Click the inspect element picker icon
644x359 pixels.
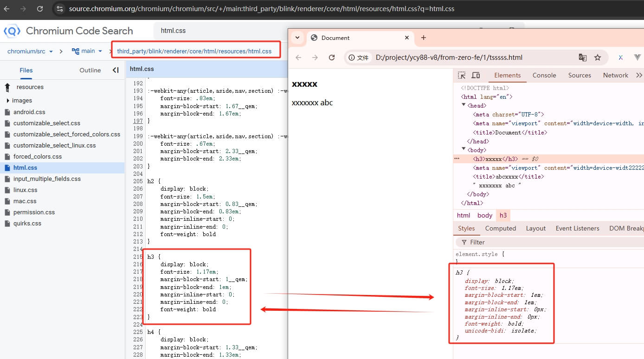click(x=462, y=75)
